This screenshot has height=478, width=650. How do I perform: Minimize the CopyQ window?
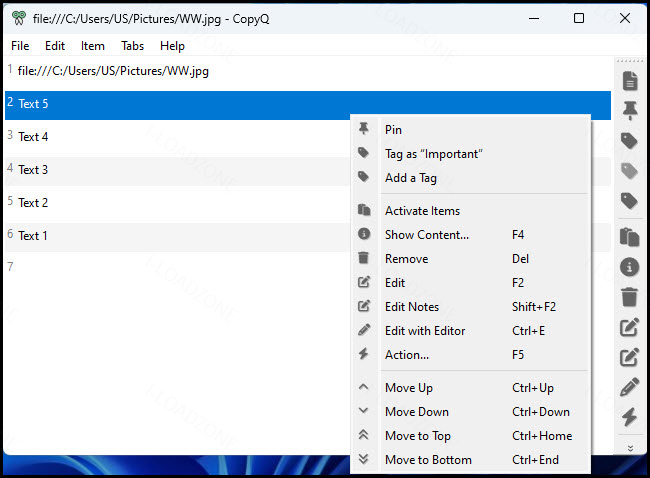pyautogui.click(x=534, y=19)
